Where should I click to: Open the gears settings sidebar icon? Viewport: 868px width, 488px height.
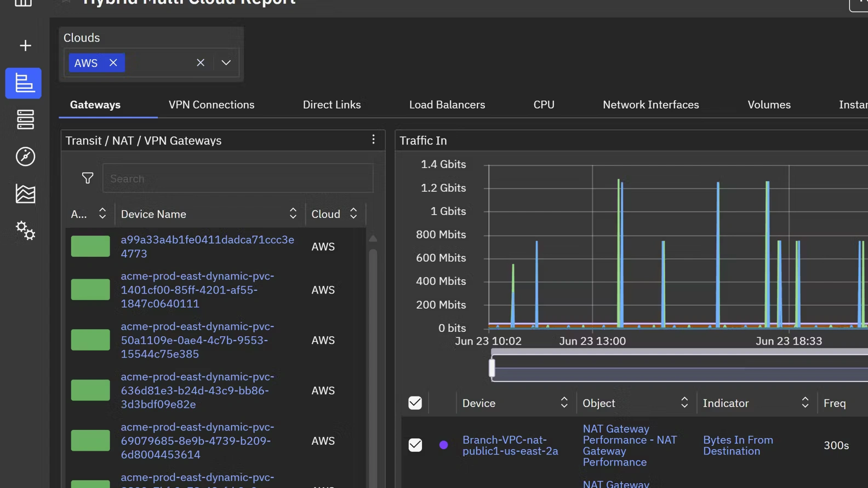(25, 231)
